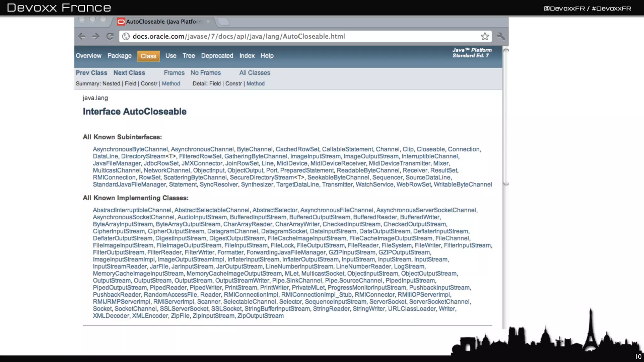Open the Package navigation item
This screenshot has width=644, height=362.
[x=119, y=56]
